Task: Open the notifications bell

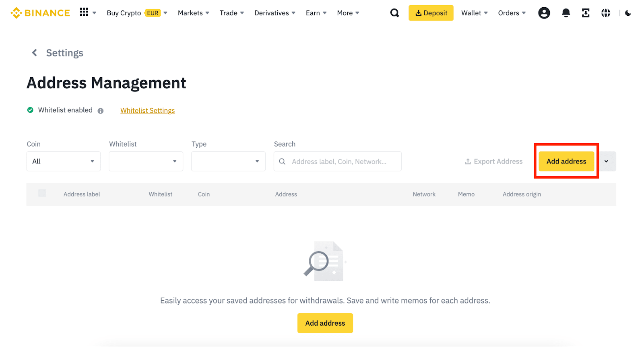Action: pos(566,13)
